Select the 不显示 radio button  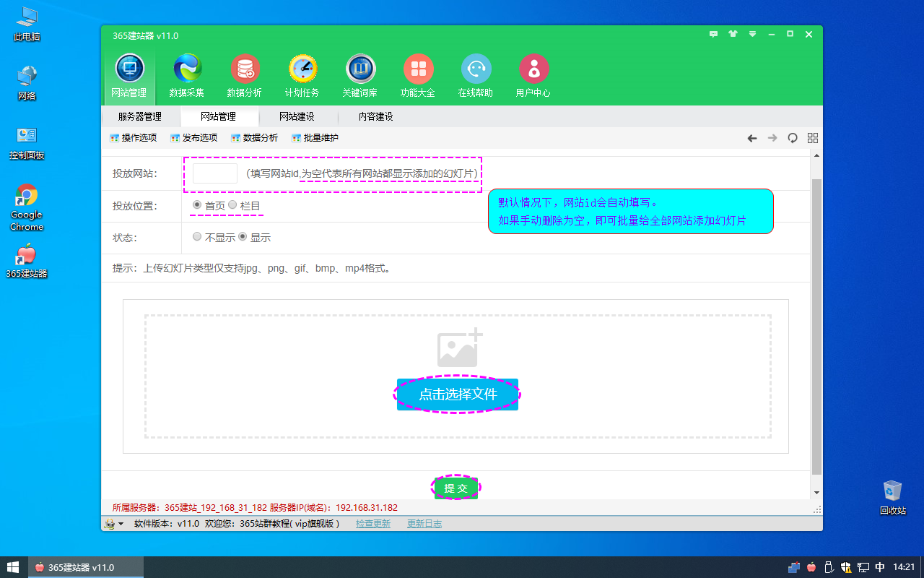[x=197, y=236]
